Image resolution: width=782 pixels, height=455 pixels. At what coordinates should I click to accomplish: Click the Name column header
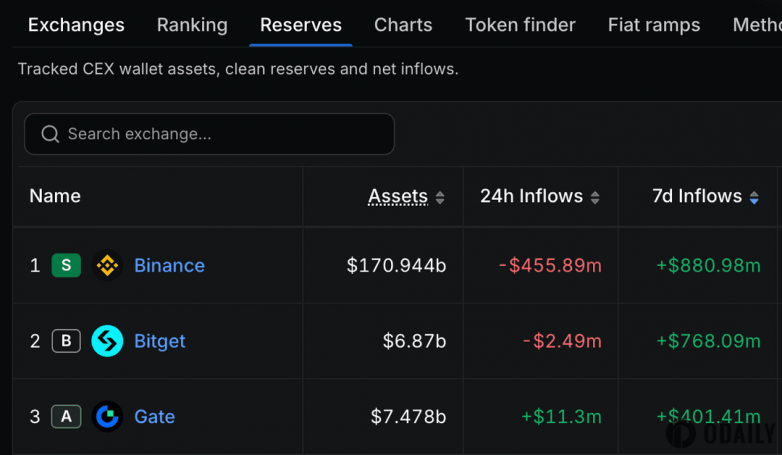coord(55,196)
